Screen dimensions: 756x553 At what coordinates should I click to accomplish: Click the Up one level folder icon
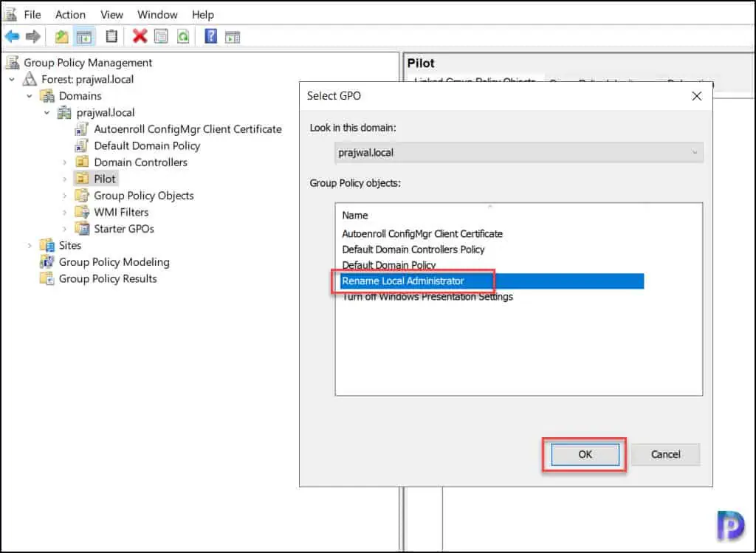pyautogui.click(x=62, y=36)
